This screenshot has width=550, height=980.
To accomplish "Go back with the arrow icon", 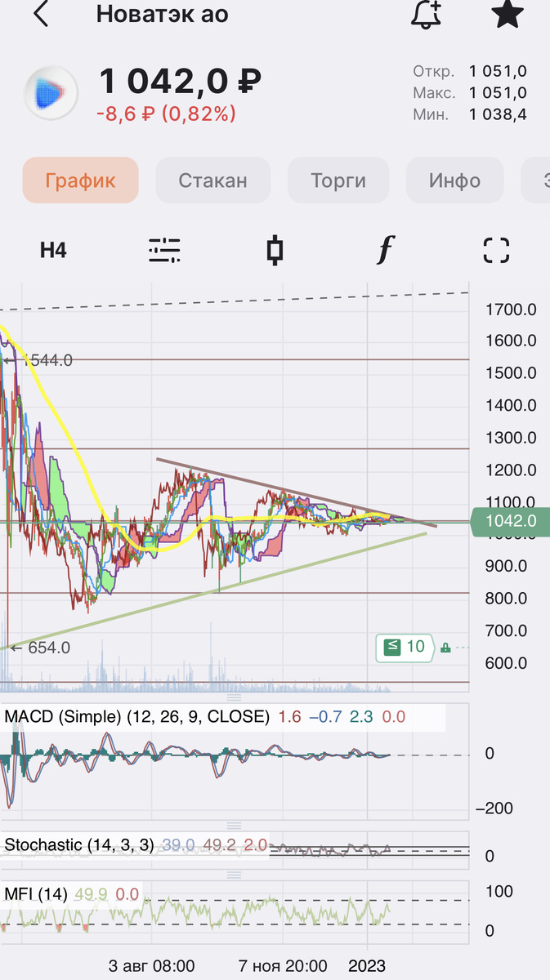I will [x=40, y=14].
